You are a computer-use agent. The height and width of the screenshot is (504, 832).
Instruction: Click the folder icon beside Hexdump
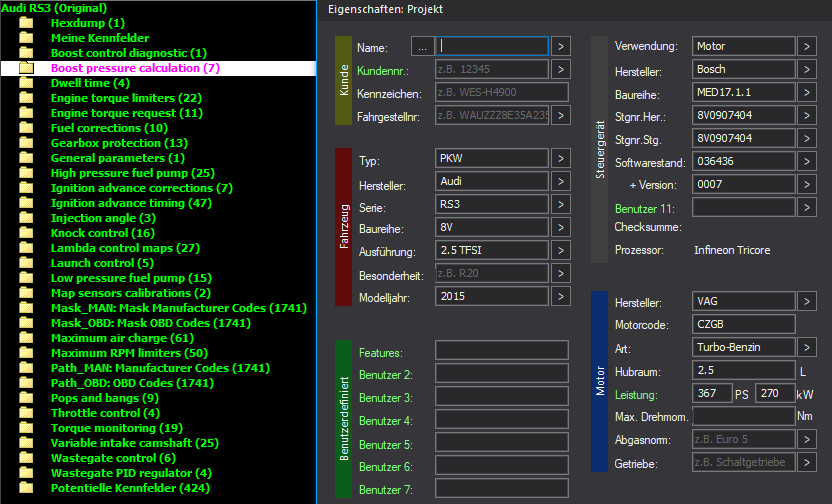tap(26, 23)
